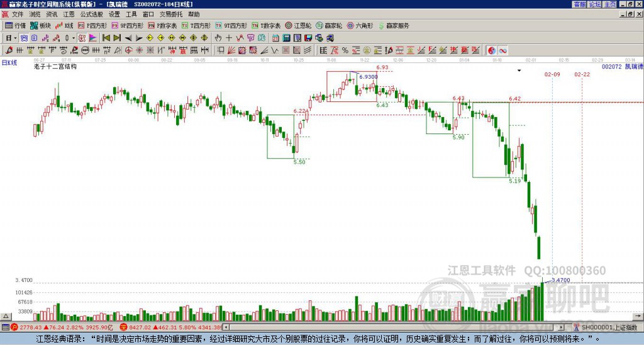This screenshot has height=345, width=644.
Task: Open the 浏览 menu
Action: tap(35, 14)
